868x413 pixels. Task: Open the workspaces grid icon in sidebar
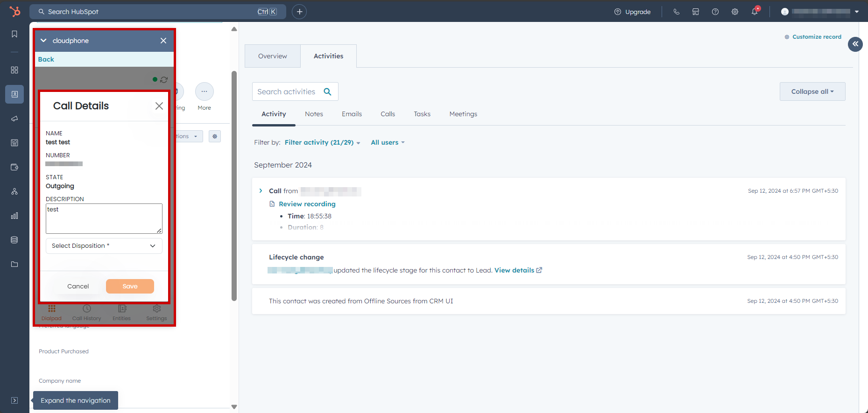[x=14, y=70]
